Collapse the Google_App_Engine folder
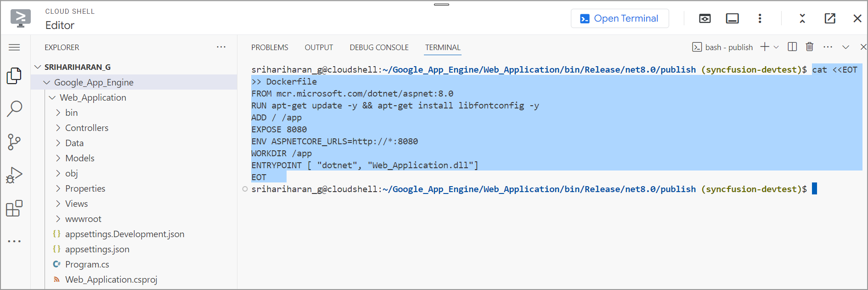Image resolution: width=868 pixels, height=290 pixels. pos(46,82)
